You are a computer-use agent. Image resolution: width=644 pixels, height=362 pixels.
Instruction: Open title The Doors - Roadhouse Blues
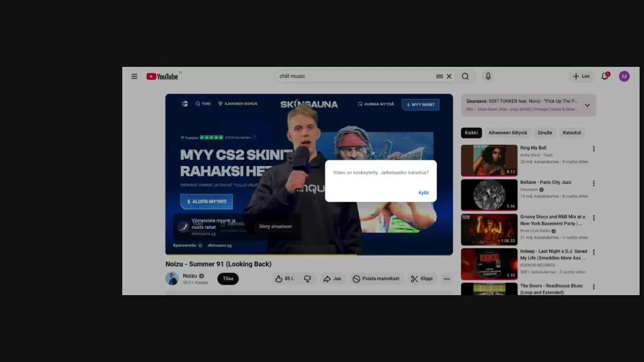point(551,289)
